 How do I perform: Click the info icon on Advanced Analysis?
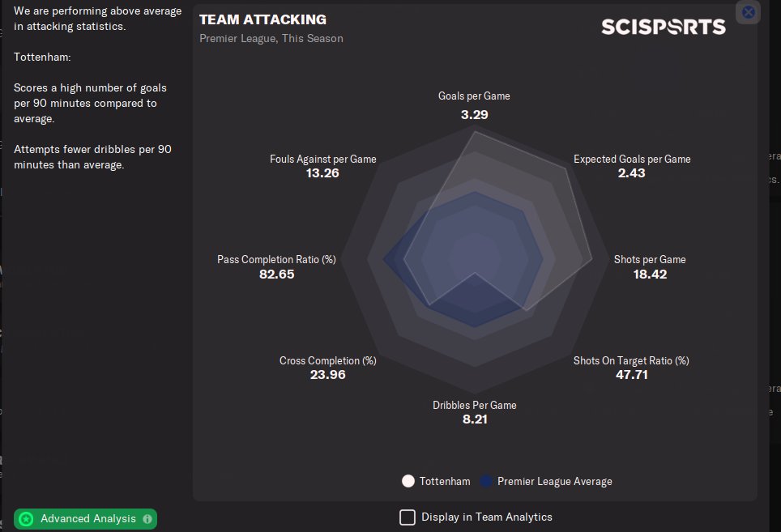147,519
